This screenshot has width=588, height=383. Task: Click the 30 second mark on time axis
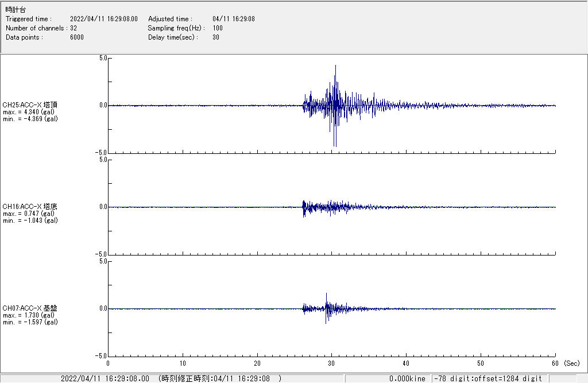point(331,363)
